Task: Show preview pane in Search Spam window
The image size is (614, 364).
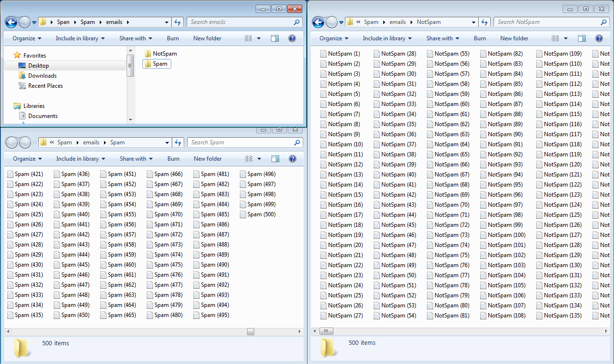Action: click(x=275, y=159)
